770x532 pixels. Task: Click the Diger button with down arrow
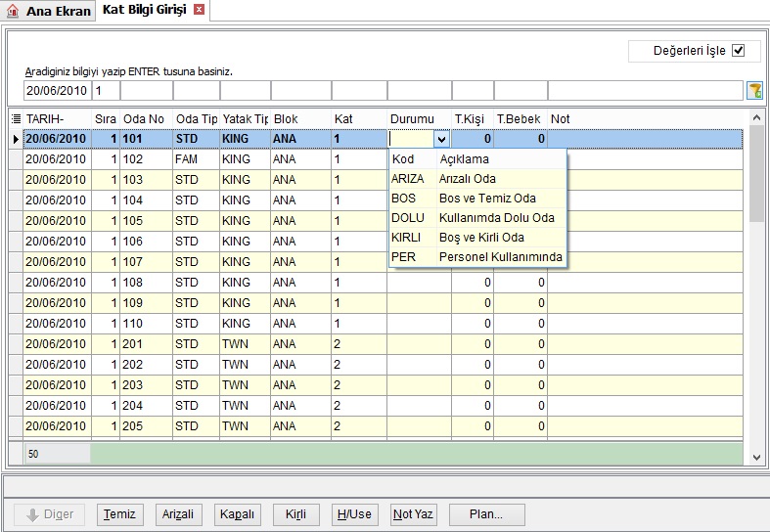(49, 514)
